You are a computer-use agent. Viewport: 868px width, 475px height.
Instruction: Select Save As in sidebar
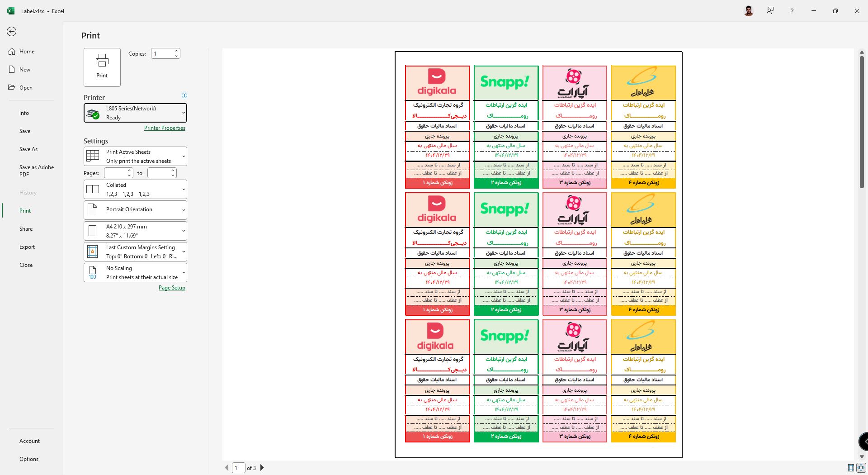[28, 149]
